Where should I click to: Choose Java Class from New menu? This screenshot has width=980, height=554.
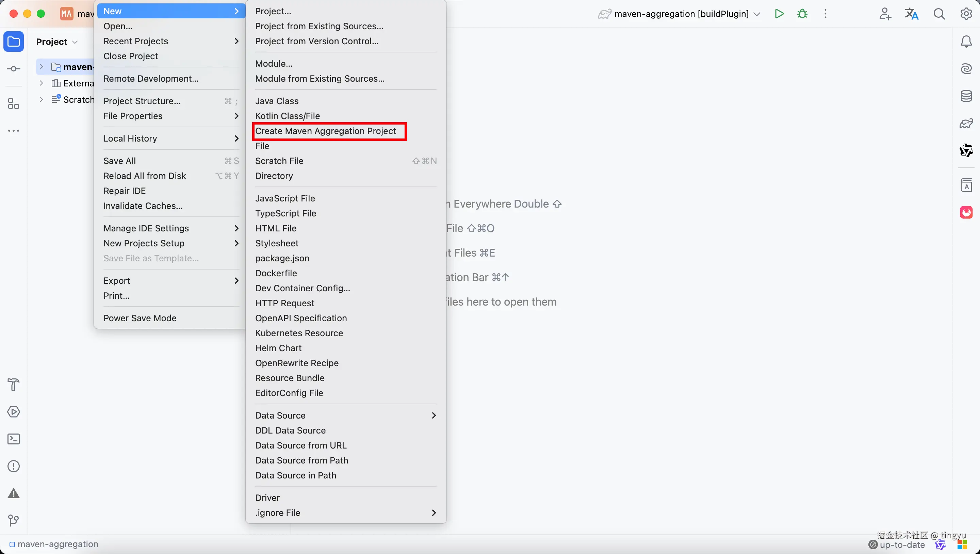277,101
